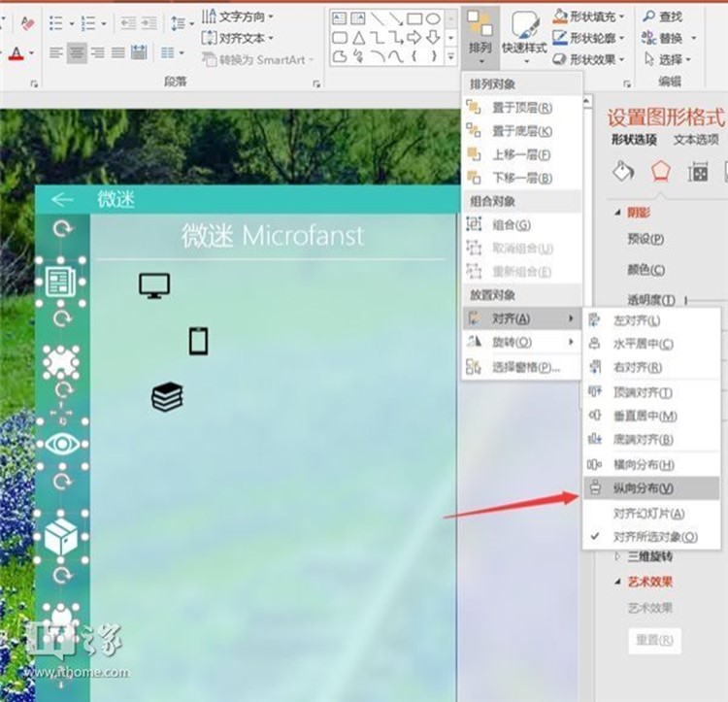This screenshot has width=728, height=702.
Task: Open the Effects pentagon icon in format pane
Action: 661,172
